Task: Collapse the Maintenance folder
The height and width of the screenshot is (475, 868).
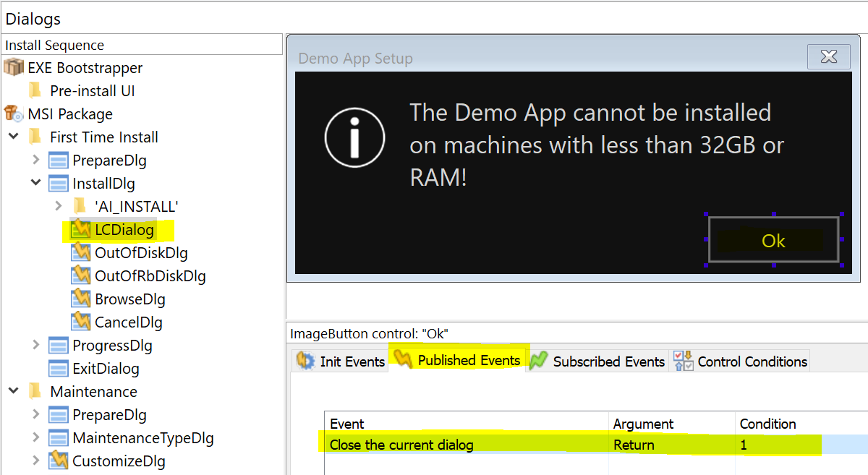Action: pyautogui.click(x=14, y=391)
